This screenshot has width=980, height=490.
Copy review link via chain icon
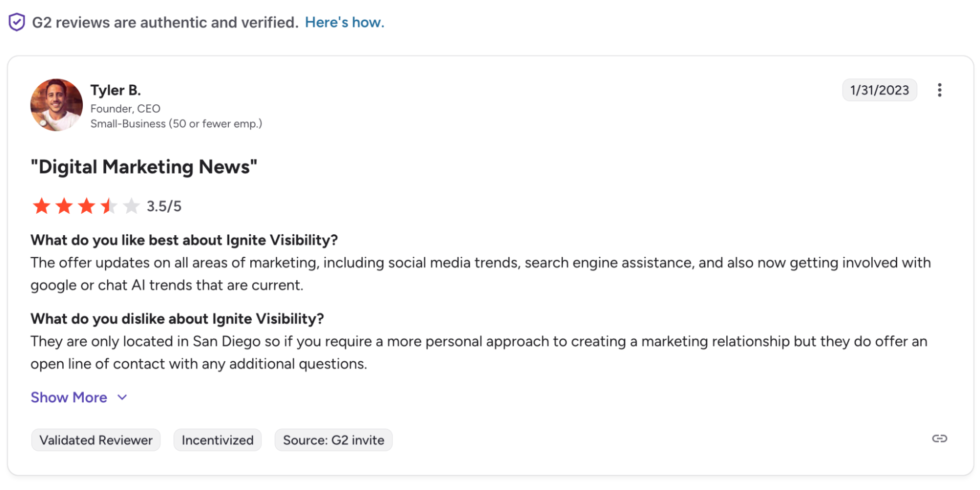pos(939,439)
